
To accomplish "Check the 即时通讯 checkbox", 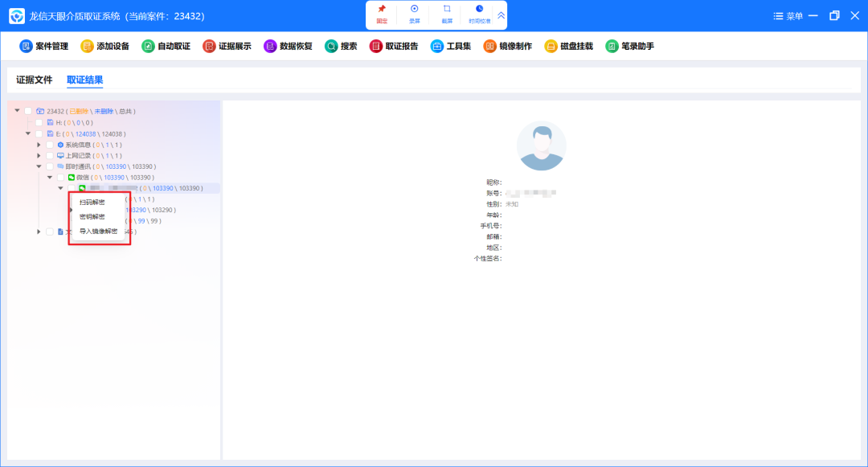I will tap(50, 166).
